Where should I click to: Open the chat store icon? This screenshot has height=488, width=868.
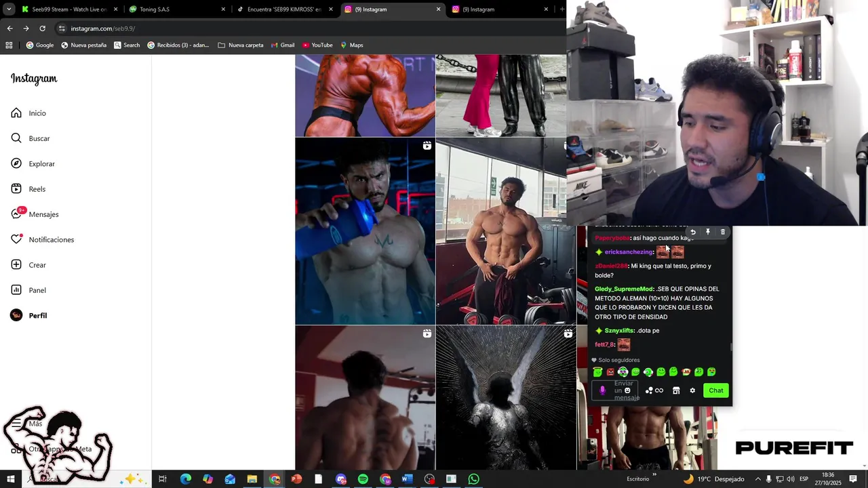pyautogui.click(x=676, y=390)
